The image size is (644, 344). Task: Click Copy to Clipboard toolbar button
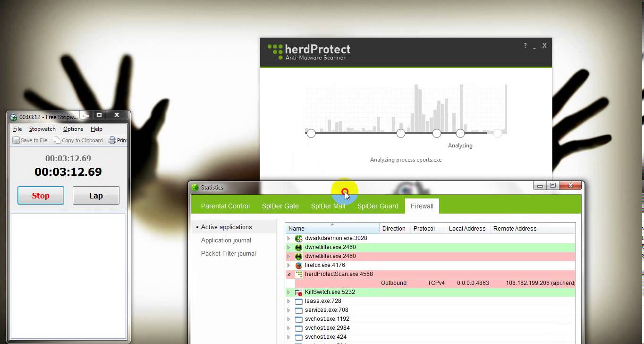[x=78, y=140]
